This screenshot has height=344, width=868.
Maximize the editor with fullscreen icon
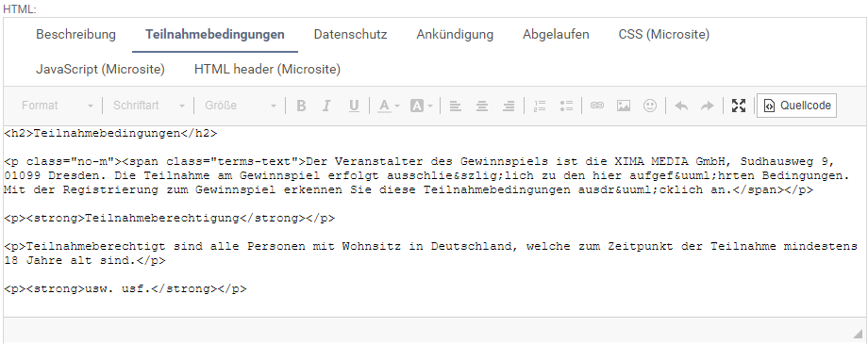(x=739, y=106)
